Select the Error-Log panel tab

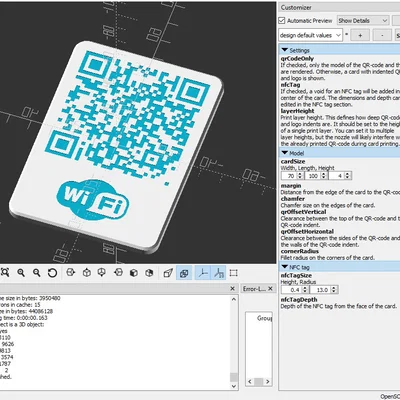coord(254,289)
